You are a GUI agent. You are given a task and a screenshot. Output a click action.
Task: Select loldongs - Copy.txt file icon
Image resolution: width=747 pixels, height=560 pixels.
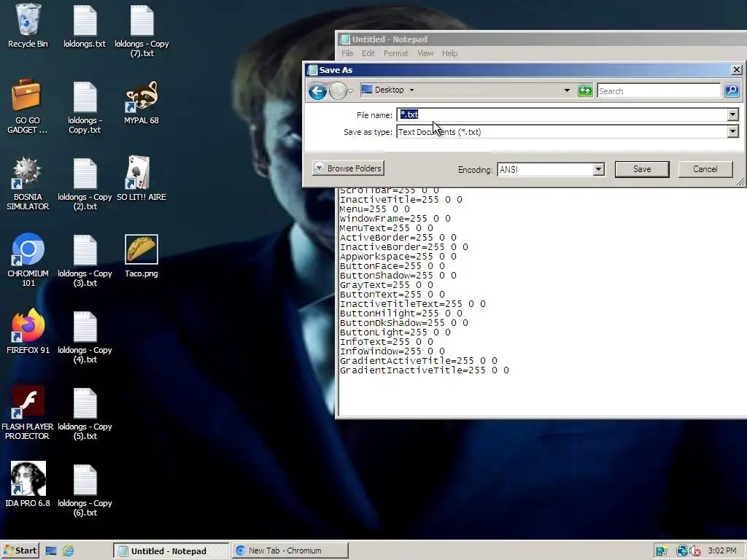tap(85, 108)
